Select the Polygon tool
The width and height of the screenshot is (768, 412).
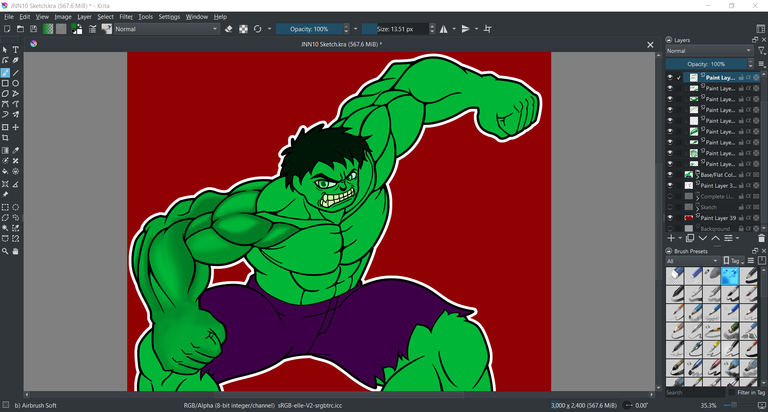coord(5,94)
